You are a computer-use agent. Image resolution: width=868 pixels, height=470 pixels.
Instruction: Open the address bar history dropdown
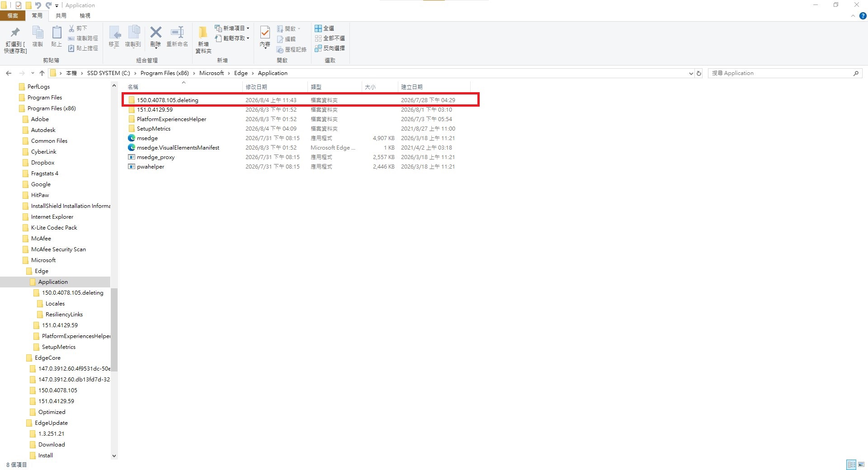click(x=691, y=73)
